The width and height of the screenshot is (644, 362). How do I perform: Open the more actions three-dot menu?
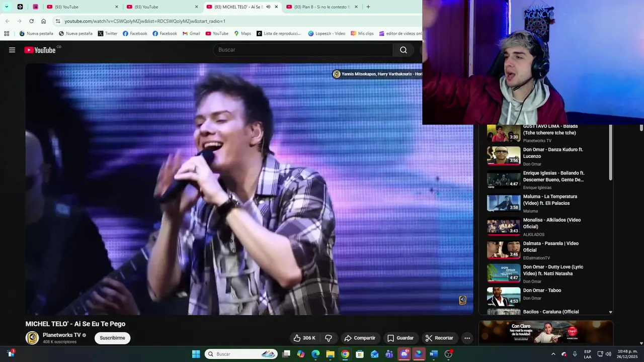pos(467,338)
